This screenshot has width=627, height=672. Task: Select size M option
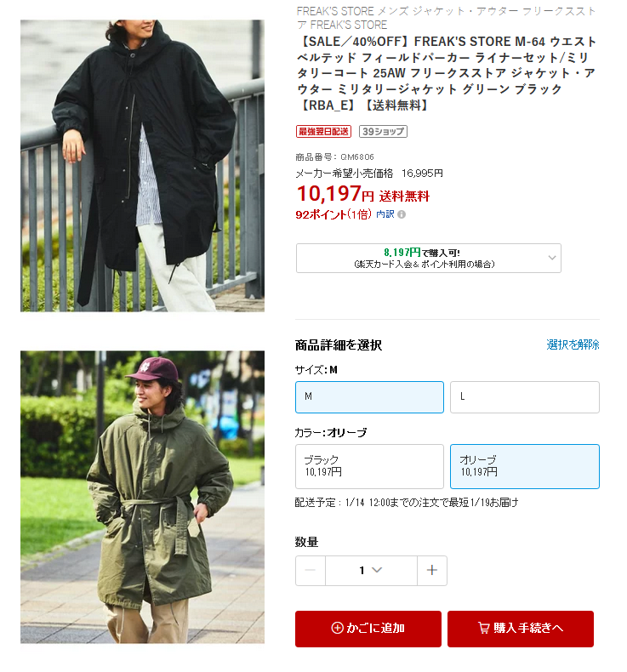click(369, 397)
